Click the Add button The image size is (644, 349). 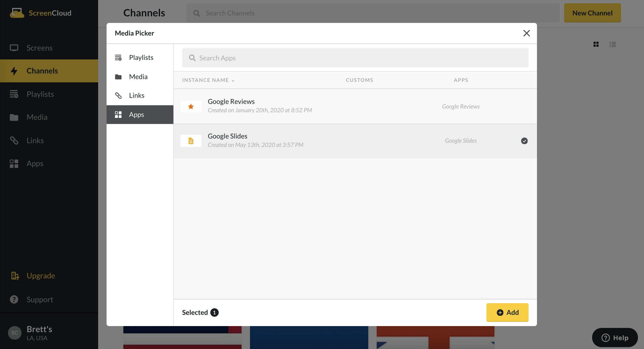507,313
